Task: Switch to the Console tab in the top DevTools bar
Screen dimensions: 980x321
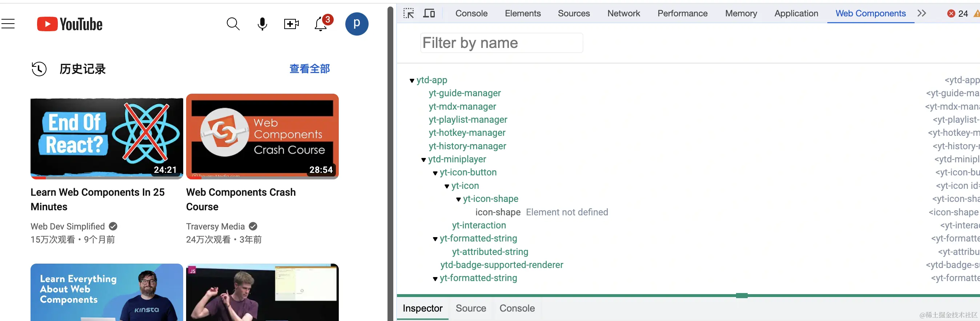Action: (471, 13)
